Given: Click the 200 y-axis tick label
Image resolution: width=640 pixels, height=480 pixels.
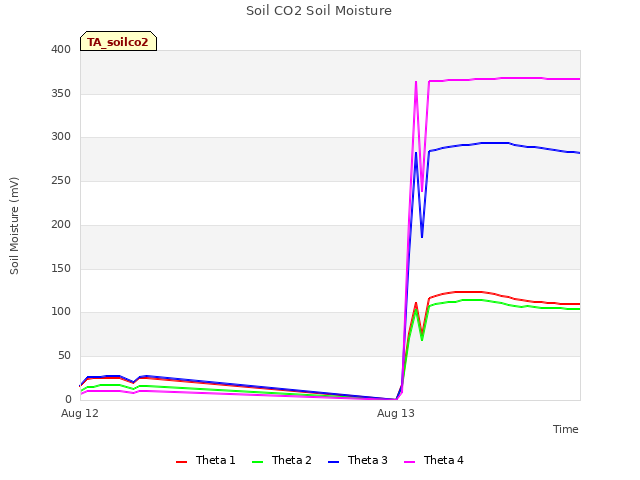Looking at the screenshot, I should click(61, 224).
